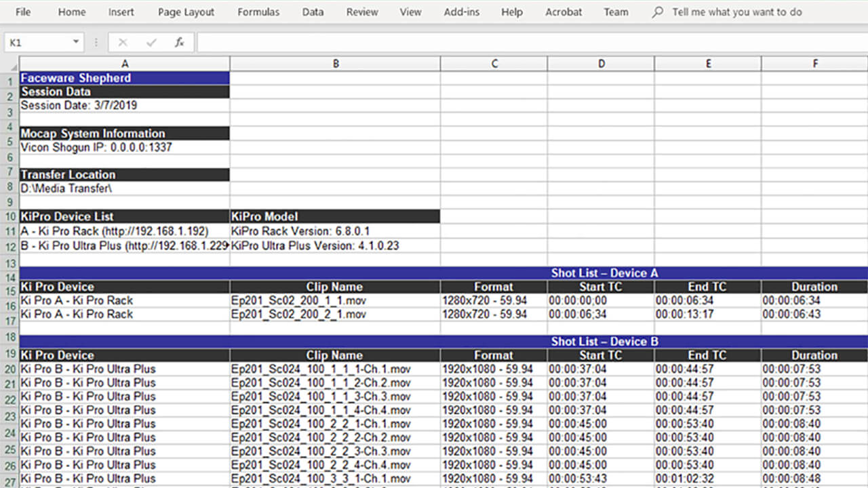Select column F header
Screen dimensions: 868x488
[x=814, y=64]
